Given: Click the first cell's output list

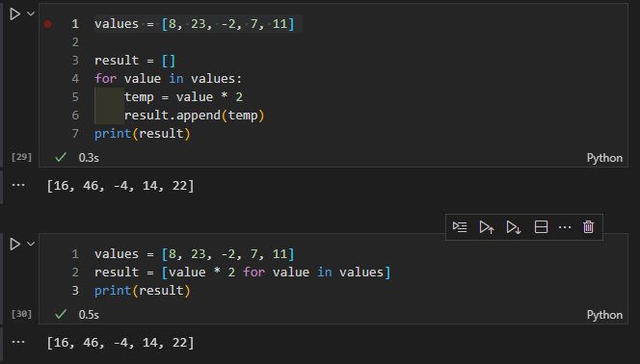Looking at the screenshot, I should pyautogui.click(x=120, y=186).
